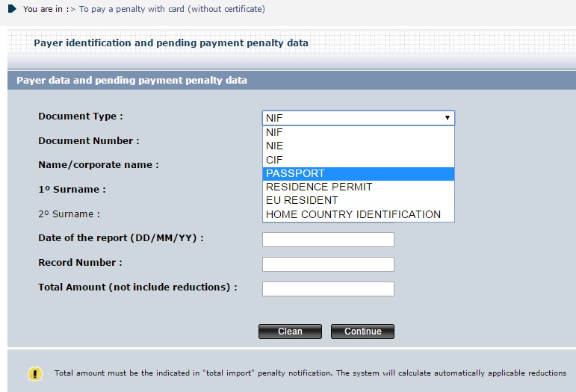Click the breadcrumb arrow icon
Viewport: 576px width, 392px height.
click(x=12, y=9)
